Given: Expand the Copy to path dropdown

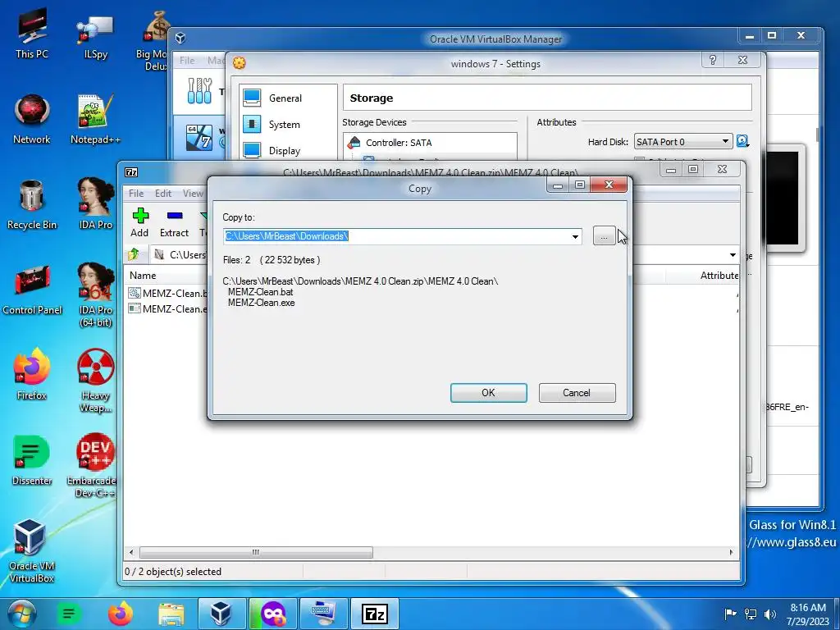Looking at the screenshot, I should pyautogui.click(x=575, y=236).
